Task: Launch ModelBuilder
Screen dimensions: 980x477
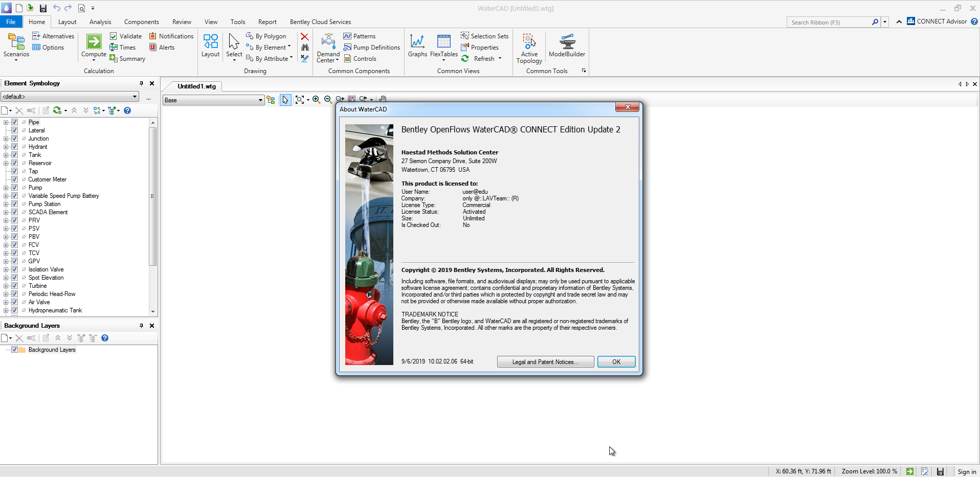Action: pos(567,46)
